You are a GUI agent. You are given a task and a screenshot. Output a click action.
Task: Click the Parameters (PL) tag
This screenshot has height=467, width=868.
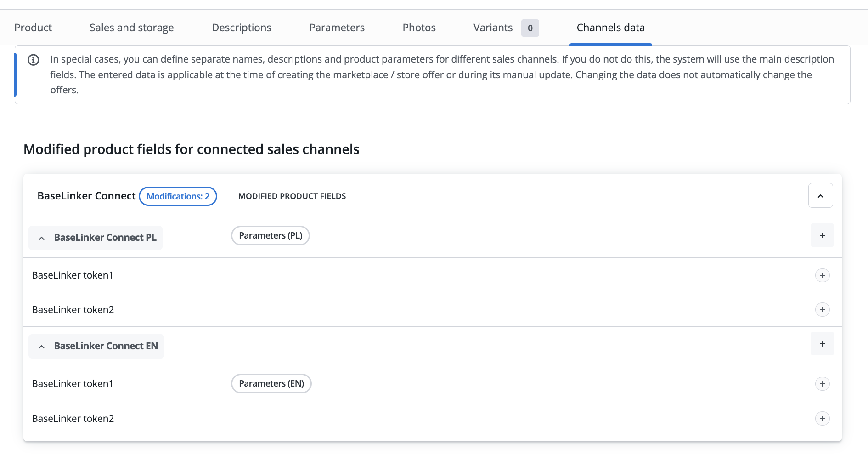click(x=271, y=236)
